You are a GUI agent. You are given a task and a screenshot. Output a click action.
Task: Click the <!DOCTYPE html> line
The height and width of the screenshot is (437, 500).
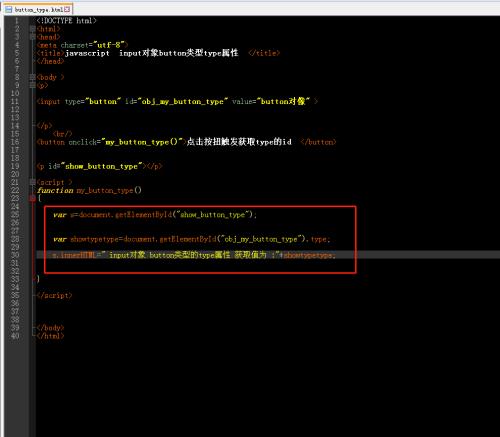click(67, 21)
